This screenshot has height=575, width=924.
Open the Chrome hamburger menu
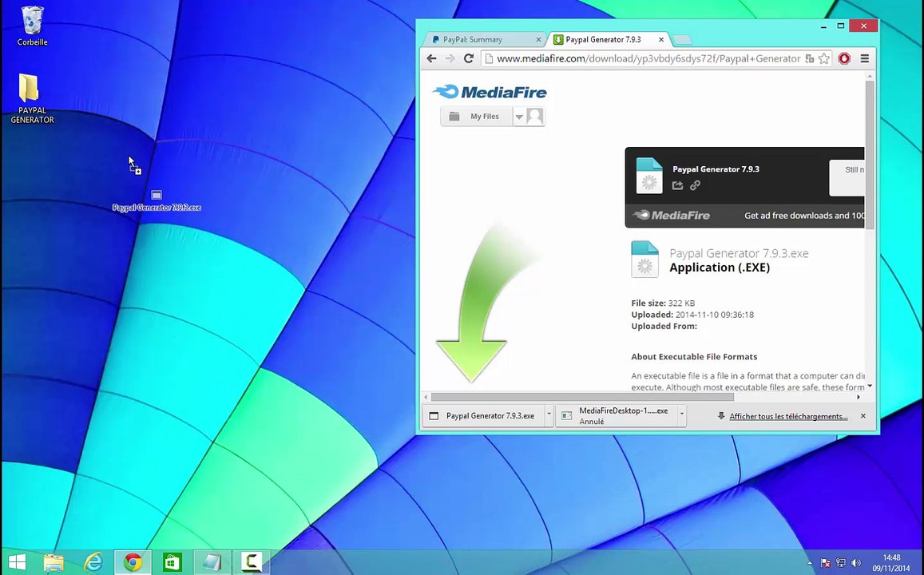[864, 58]
